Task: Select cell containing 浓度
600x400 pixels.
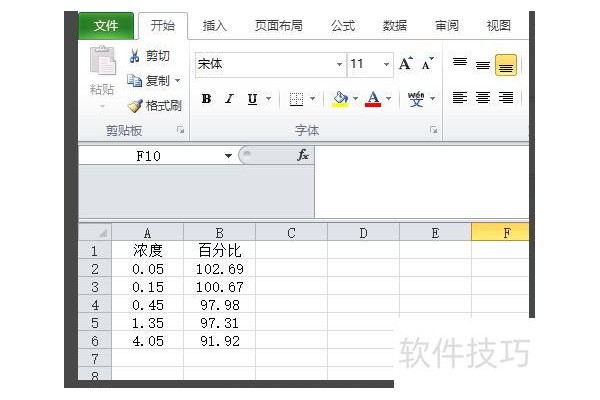Action: 147,251
